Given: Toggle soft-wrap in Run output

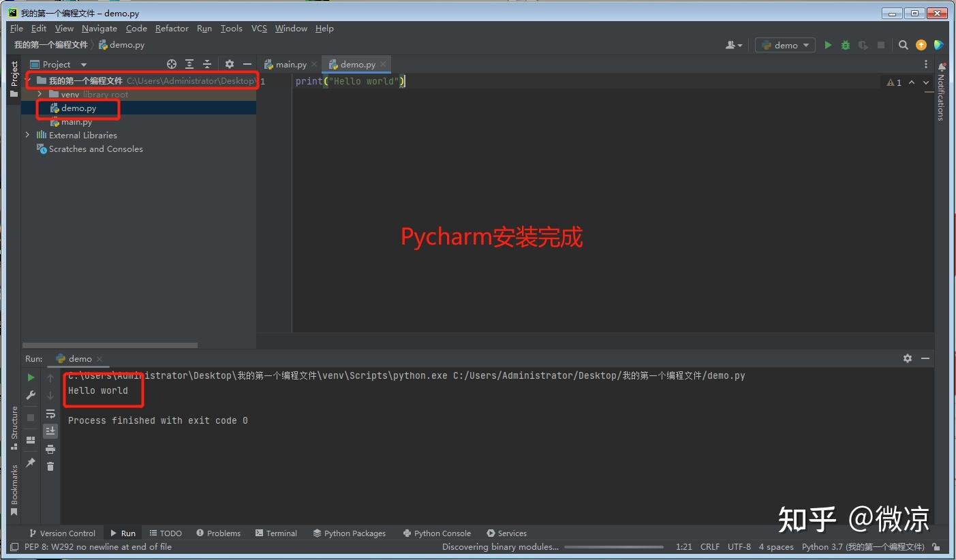Looking at the screenshot, I should [50, 414].
